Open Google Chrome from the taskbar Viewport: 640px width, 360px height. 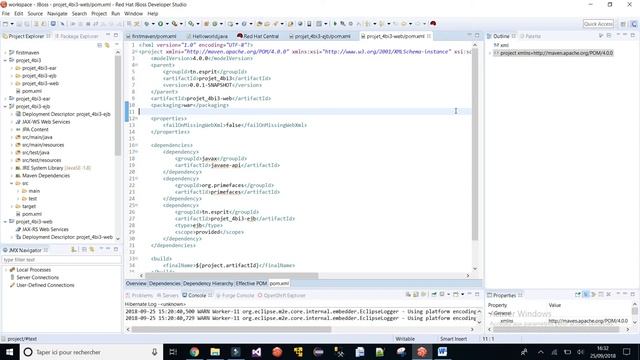pyautogui.click(x=194, y=352)
